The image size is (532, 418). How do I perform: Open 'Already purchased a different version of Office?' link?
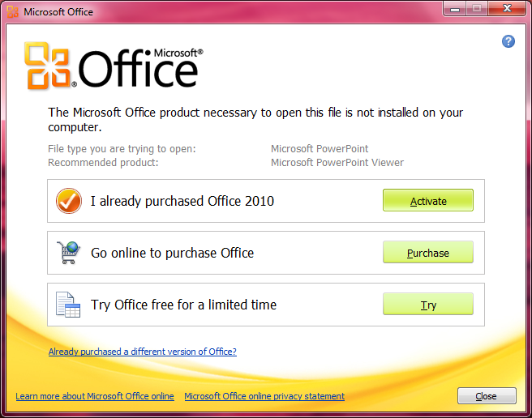click(x=143, y=352)
